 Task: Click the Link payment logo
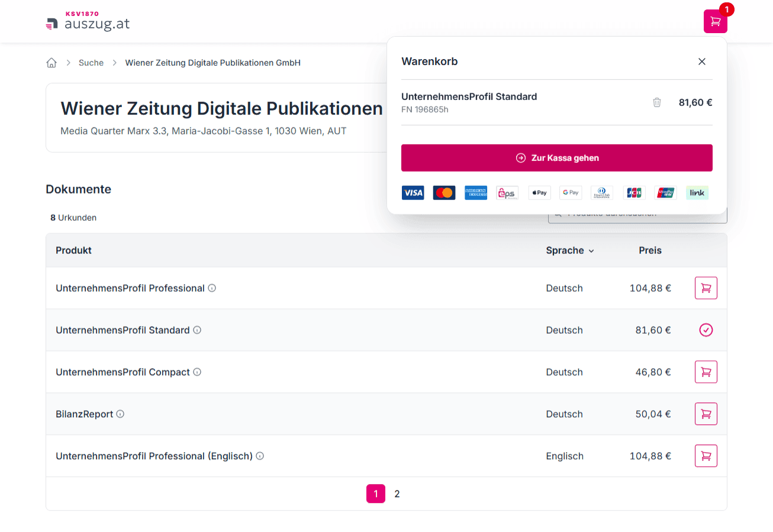point(697,193)
